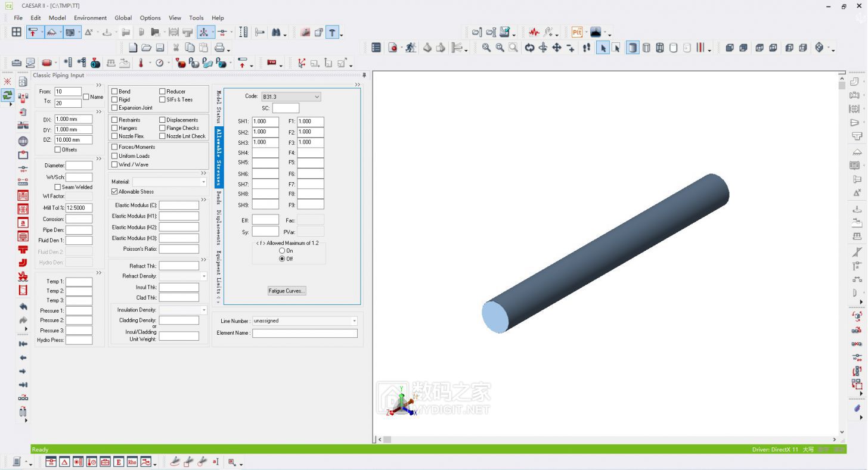Click the Diameter input field

coord(79,166)
